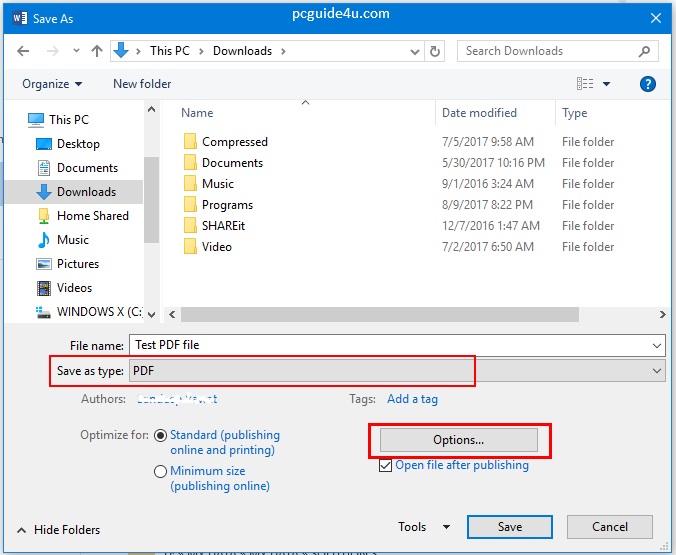
Task: Open the Compressed folder
Action: (x=234, y=142)
